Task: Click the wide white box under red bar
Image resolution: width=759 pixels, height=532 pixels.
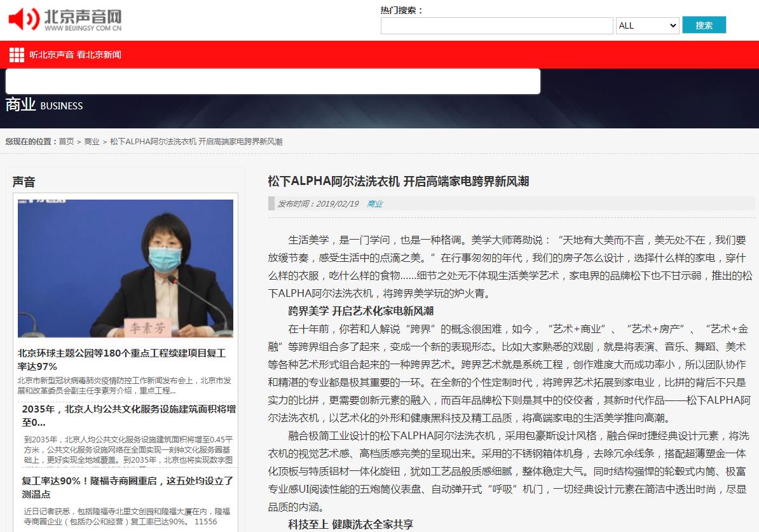Action: 273,81
